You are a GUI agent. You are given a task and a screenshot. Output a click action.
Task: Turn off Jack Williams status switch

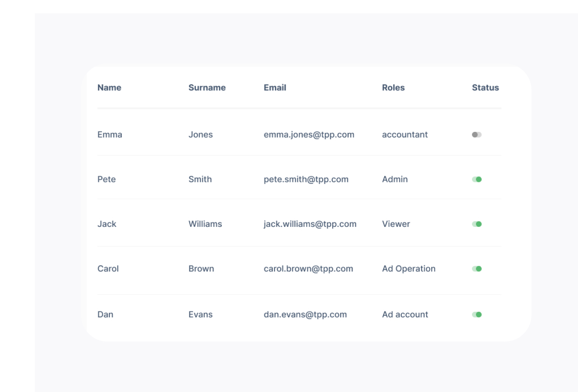coord(477,224)
